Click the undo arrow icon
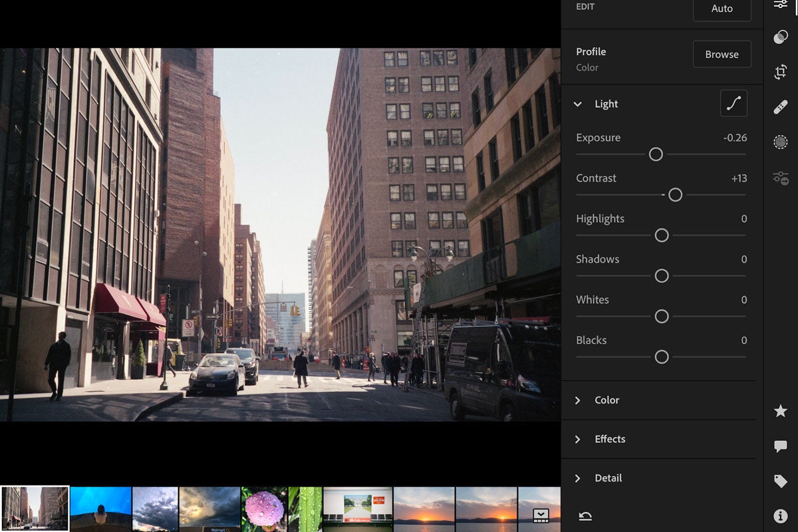 click(x=585, y=516)
